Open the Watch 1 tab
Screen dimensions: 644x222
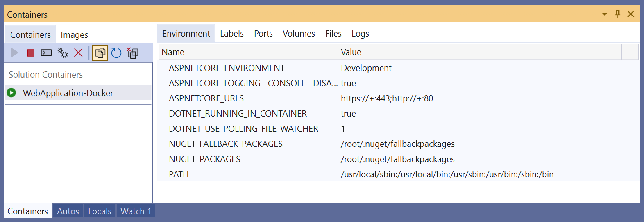click(x=136, y=211)
